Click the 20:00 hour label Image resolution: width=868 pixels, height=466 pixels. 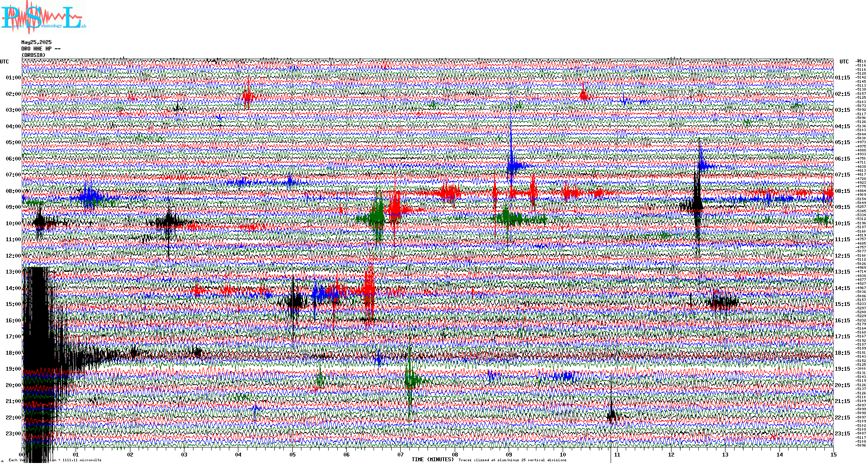[13, 385]
